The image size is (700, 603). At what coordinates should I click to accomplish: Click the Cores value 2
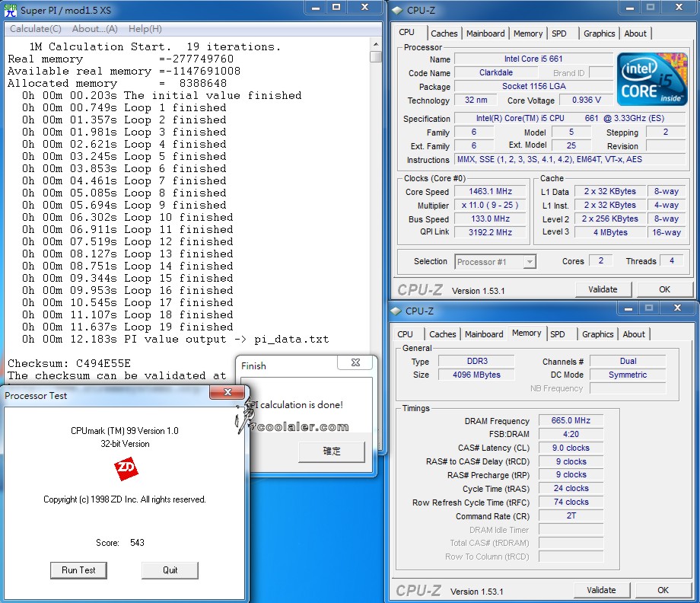coord(601,260)
